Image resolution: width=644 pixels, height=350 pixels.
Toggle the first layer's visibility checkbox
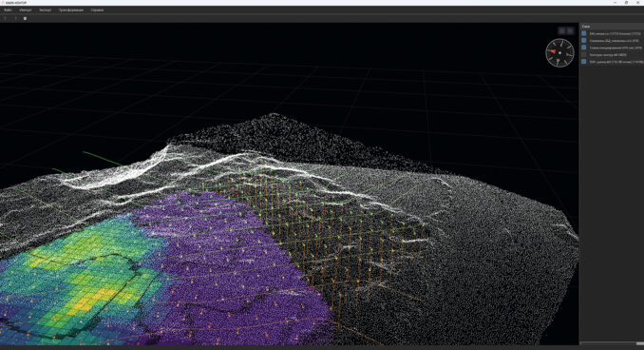coord(583,33)
